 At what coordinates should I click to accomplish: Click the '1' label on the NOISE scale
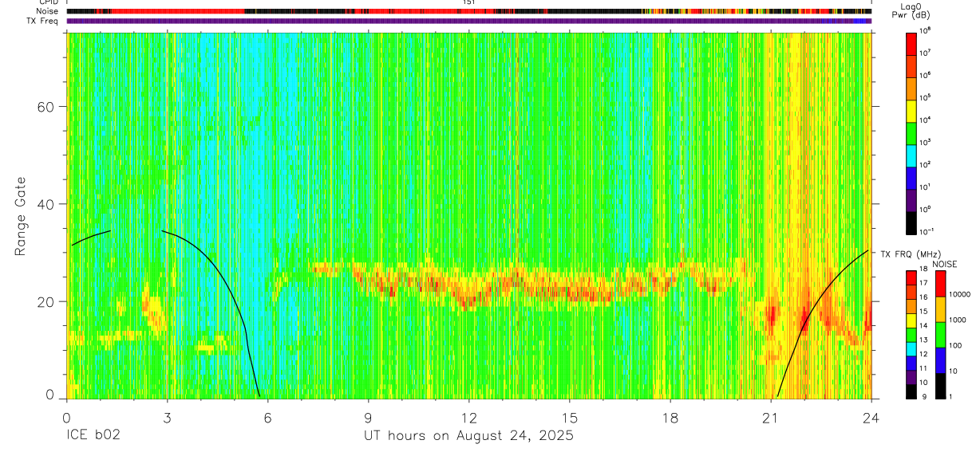pos(952,396)
